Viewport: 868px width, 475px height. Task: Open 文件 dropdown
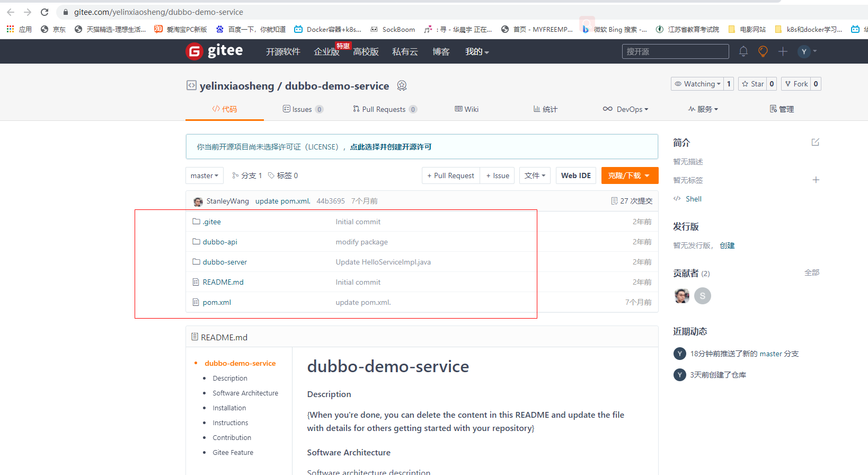[535, 175]
